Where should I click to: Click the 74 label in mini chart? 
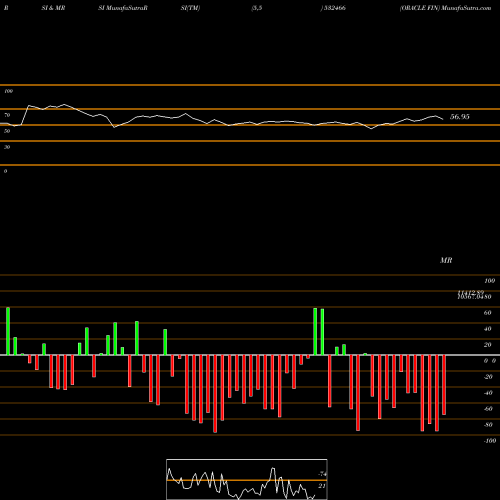tap(322, 474)
